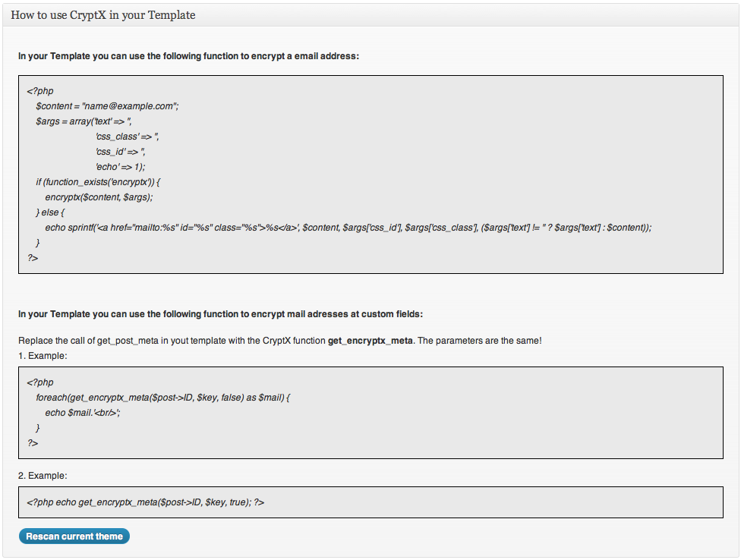Screen dimensions: 741x560
Task: Click the 'How to use CryptX in your Template' header
Action: (x=103, y=15)
